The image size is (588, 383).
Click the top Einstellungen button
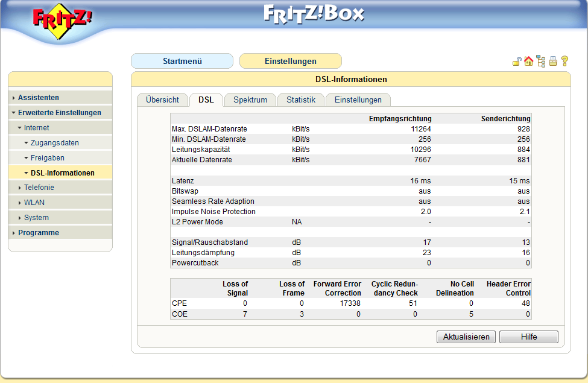coord(291,61)
